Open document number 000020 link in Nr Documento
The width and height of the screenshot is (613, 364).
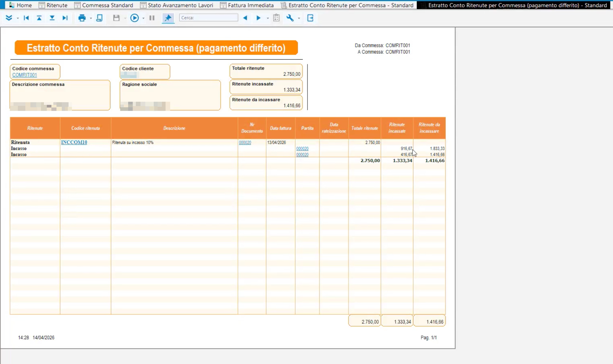245,142
